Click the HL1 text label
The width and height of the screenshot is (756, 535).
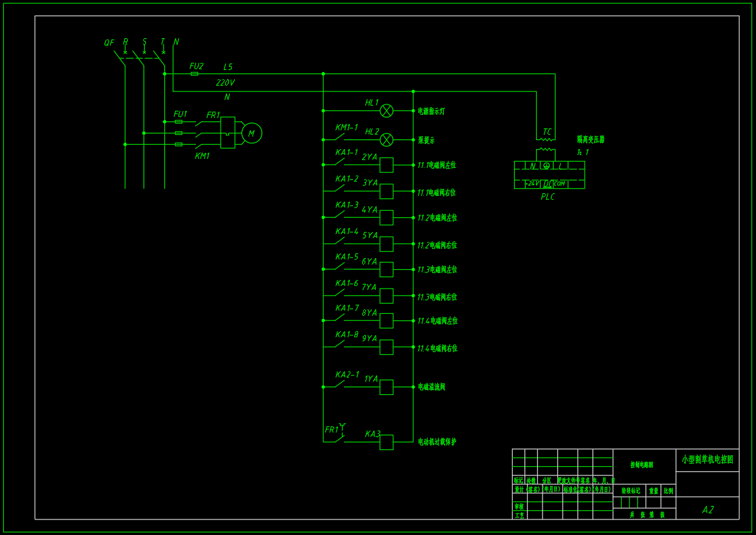pyautogui.click(x=372, y=102)
